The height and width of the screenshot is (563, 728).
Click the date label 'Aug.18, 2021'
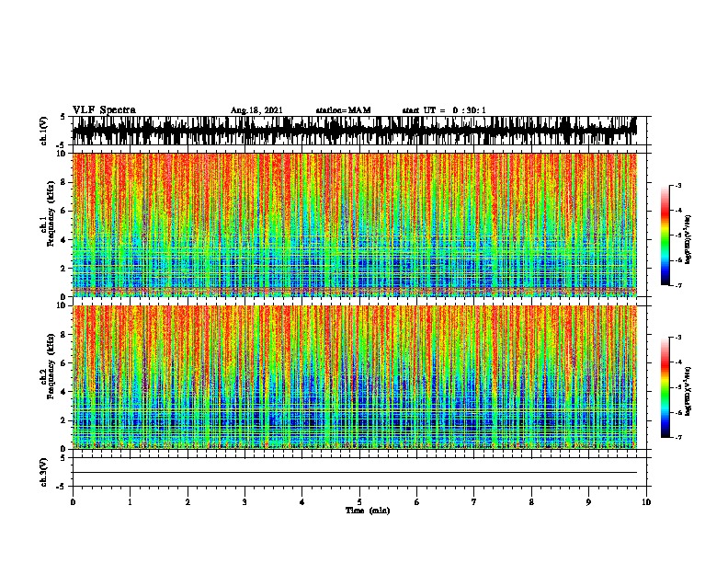click(x=256, y=110)
